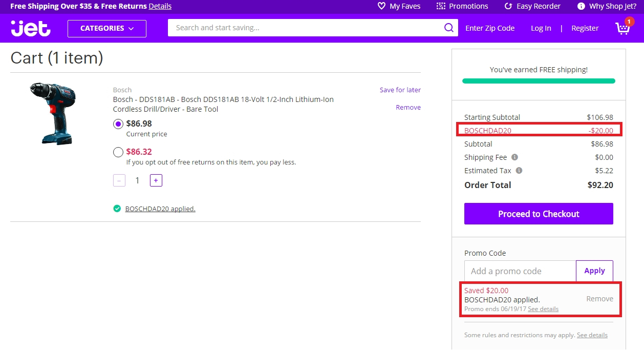Click Proceed to Checkout button
This screenshot has width=644, height=350.
pyautogui.click(x=539, y=214)
